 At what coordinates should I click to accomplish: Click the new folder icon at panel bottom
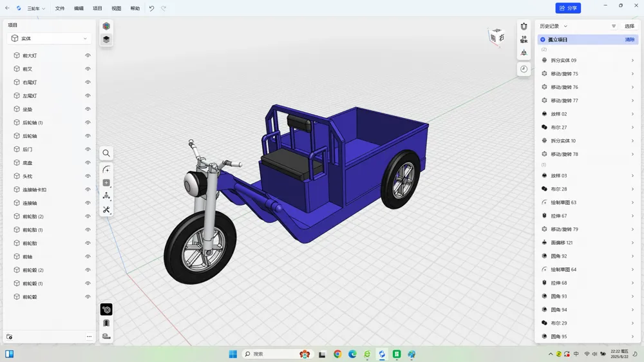(10, 337)
